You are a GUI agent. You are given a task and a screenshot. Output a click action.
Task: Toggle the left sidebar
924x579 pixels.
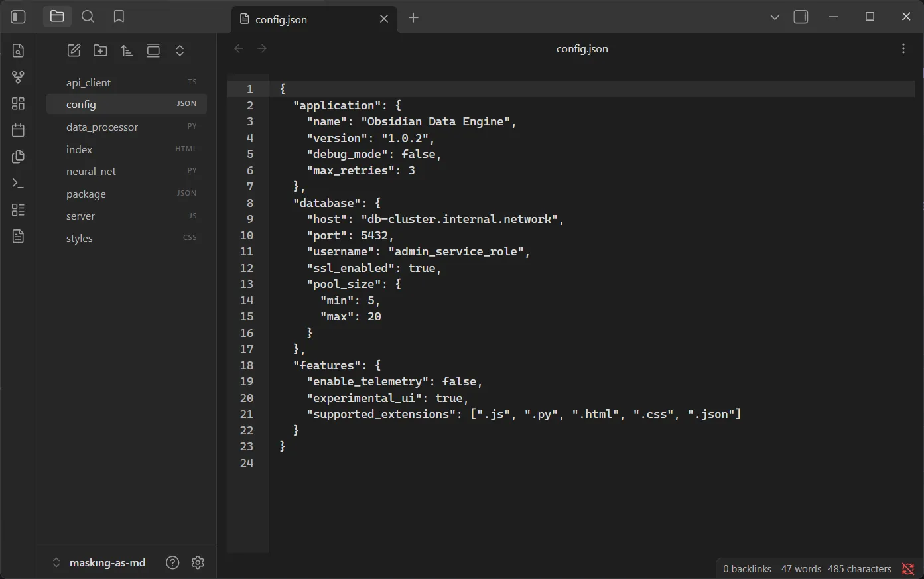[18, 17]
